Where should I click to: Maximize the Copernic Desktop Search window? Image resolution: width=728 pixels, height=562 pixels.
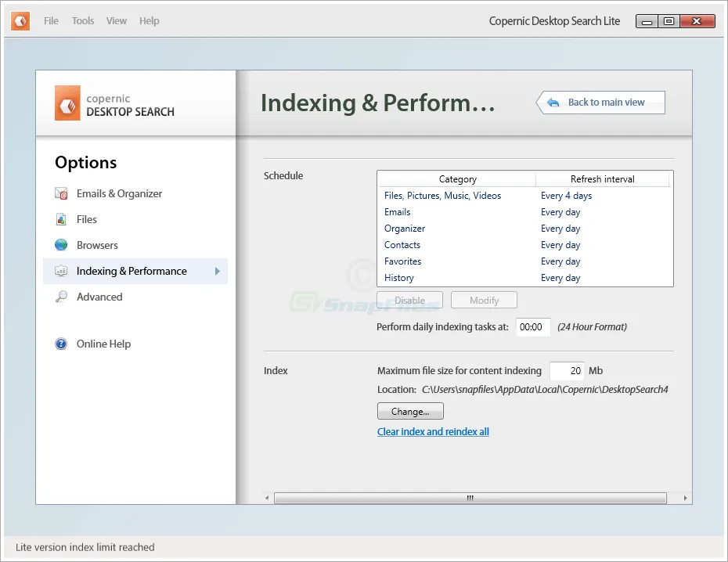coord(669,21)
